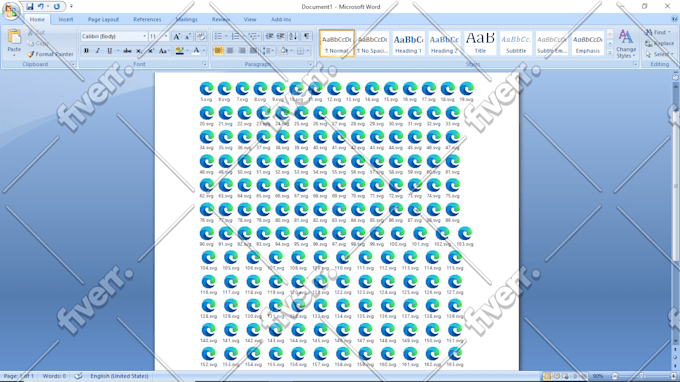The image size is (680, 382).
Task: Open Customize Quick Access Toolbar arrow
Action: pos(71,7)
